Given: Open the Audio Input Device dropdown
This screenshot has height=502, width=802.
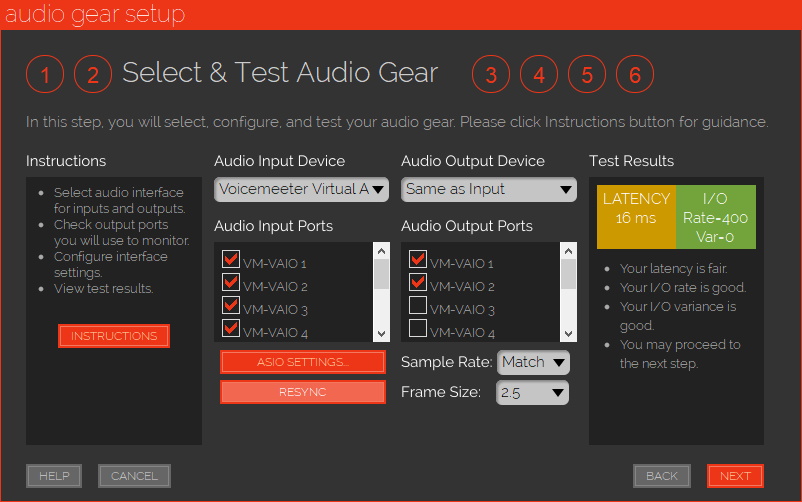Looking at the screenshot, I should 301,189.
